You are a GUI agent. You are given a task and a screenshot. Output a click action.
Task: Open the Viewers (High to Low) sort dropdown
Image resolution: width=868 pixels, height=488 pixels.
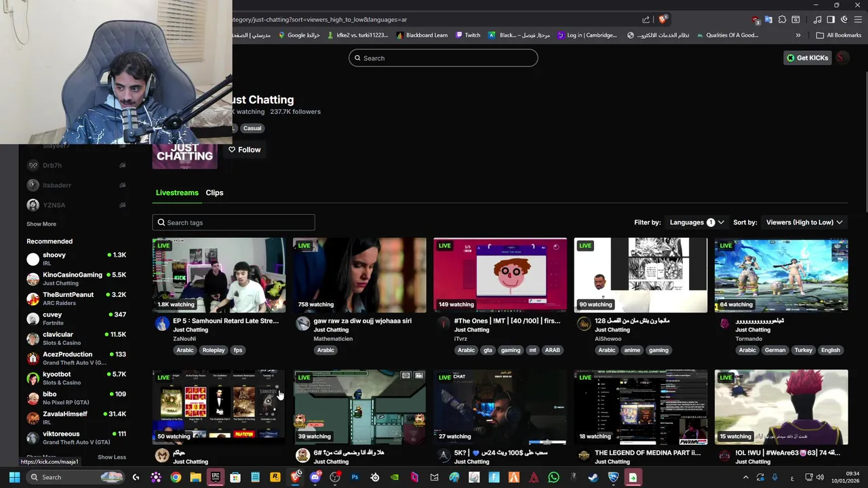[804, 222]
